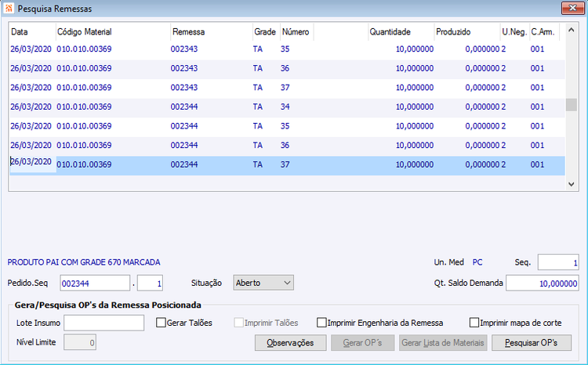Click the Pedido.Seq field containing 002344

point(95,283)
